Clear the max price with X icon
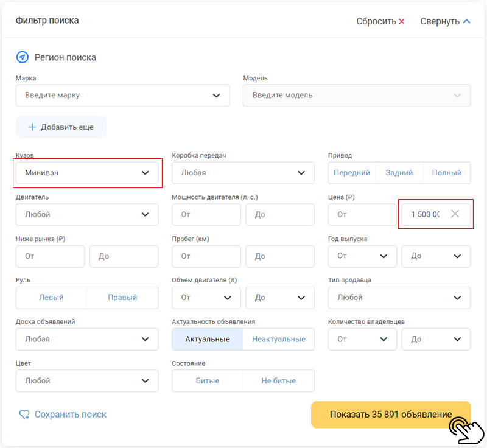487x448 pixels. click(x=455, y=214)
